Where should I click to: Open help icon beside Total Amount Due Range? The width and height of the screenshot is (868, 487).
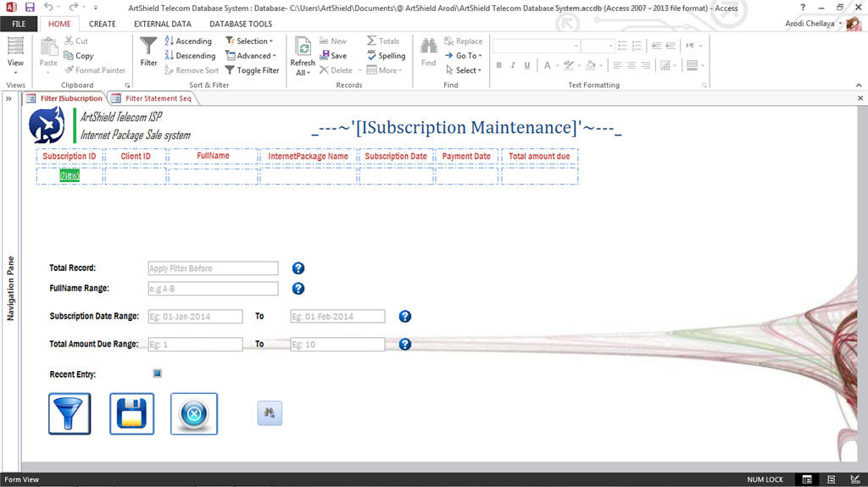tap(405, 344)
